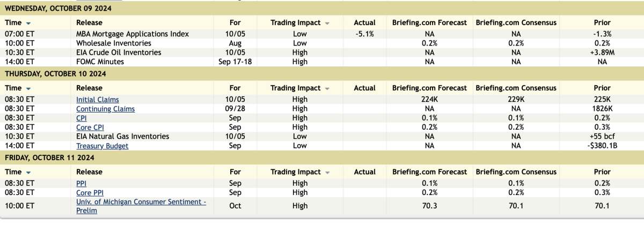Open Univ. of Michigan Consumer Sentiment link
This screenshot has height=225, width=644.
click(141, 202)
